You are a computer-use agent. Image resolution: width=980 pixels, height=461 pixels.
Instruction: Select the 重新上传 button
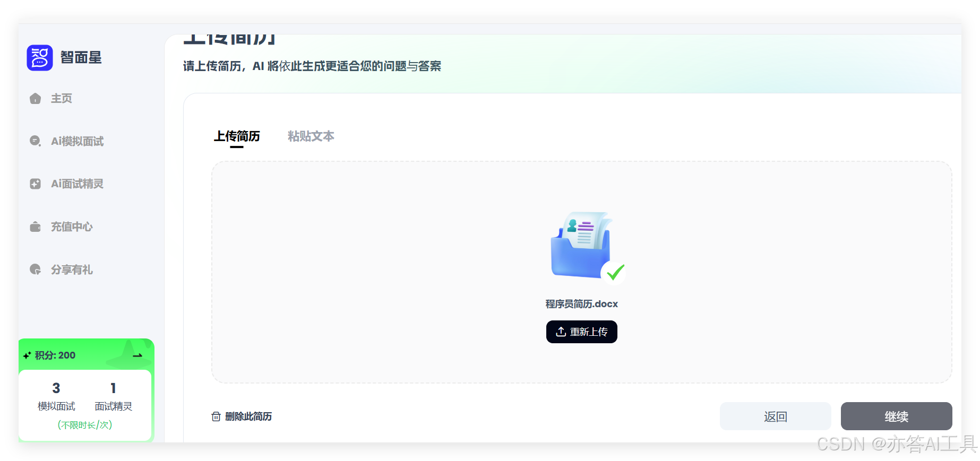[582, 332]
